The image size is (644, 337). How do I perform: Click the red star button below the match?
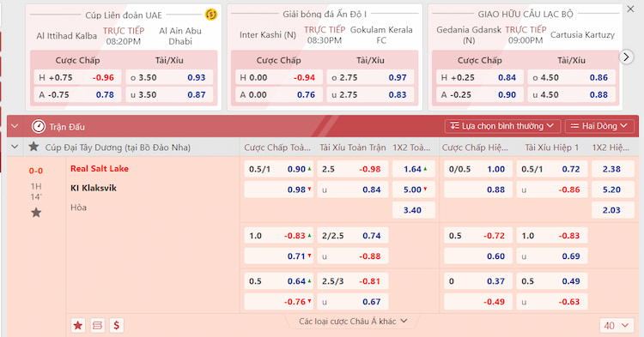pyautogui.click(x=77, y=326)
